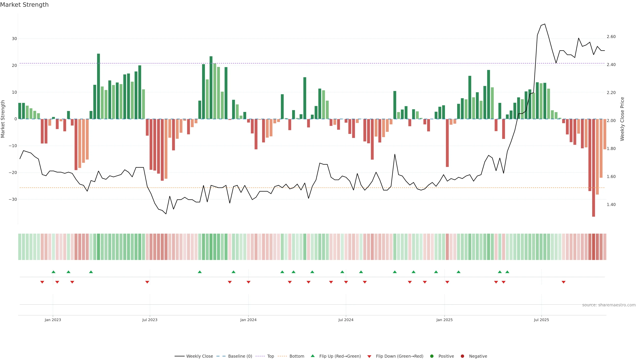This screenshot has width=644, height=362.
Task: Click the first green flip-up triangle near Jan 2023
Action: click(53, 272)
